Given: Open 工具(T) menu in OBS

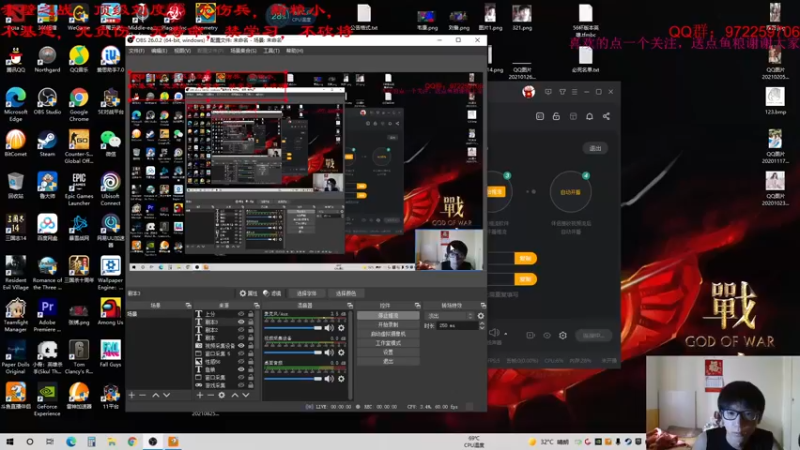Looking at the screenshot, I should [271, 51].
